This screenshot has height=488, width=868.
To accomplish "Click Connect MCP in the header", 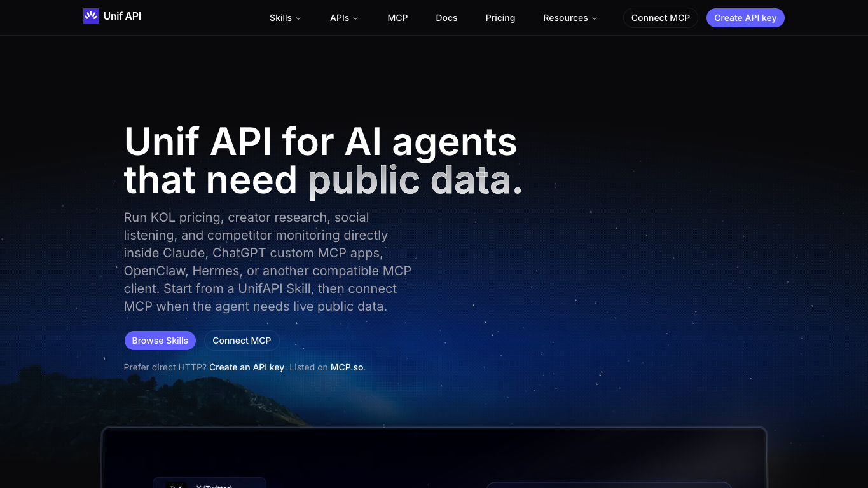I will 660,18.
